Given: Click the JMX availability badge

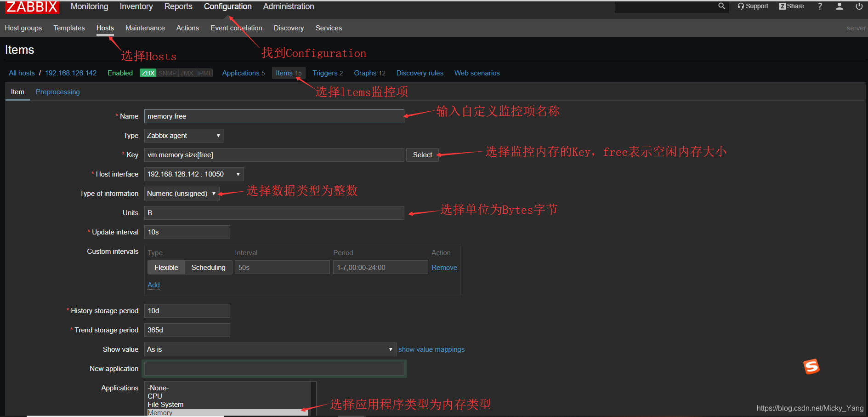Looking at the screenshot, I should (x=187, y=73).
